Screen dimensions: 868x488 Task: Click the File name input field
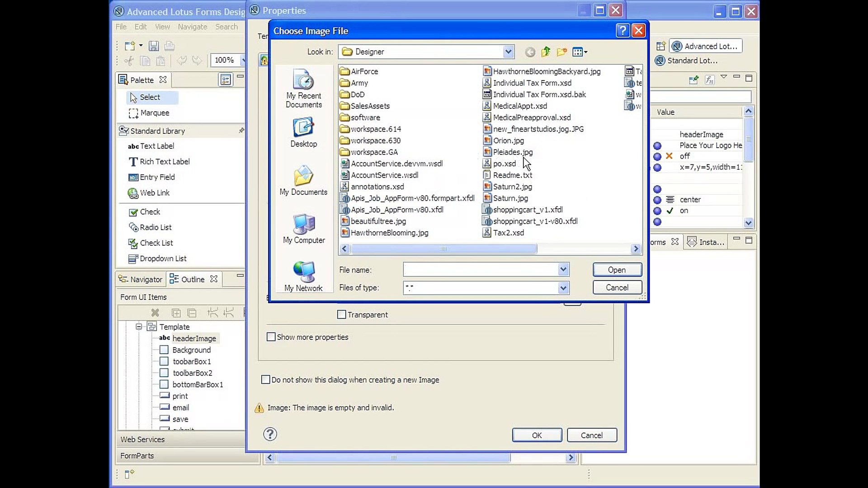480,270
